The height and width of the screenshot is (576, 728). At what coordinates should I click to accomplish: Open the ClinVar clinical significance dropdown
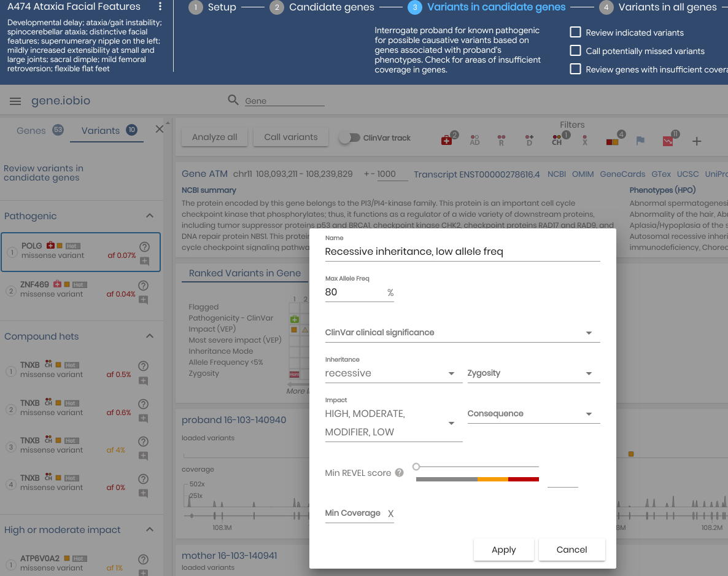click(589, 332)
